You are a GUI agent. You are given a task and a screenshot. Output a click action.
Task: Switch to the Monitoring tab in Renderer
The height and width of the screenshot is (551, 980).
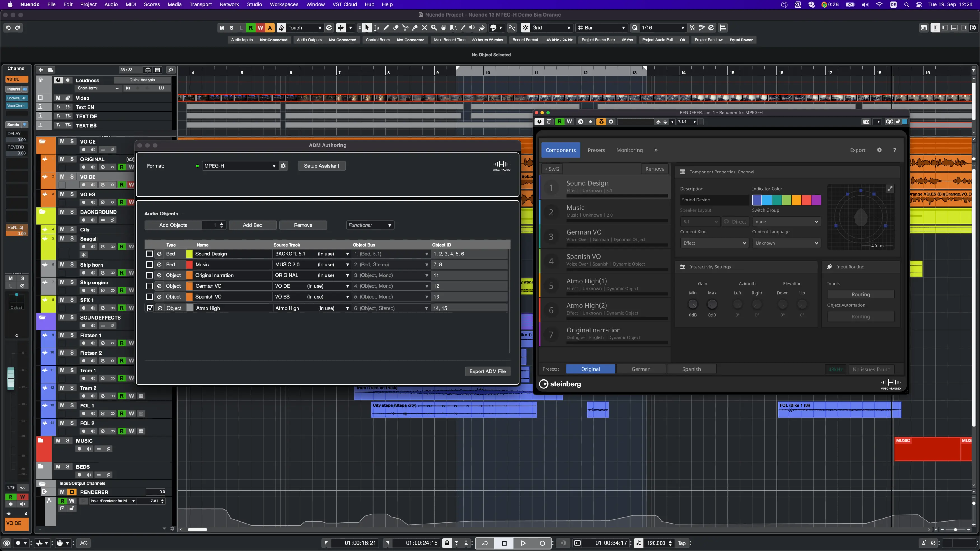[630, 150]
